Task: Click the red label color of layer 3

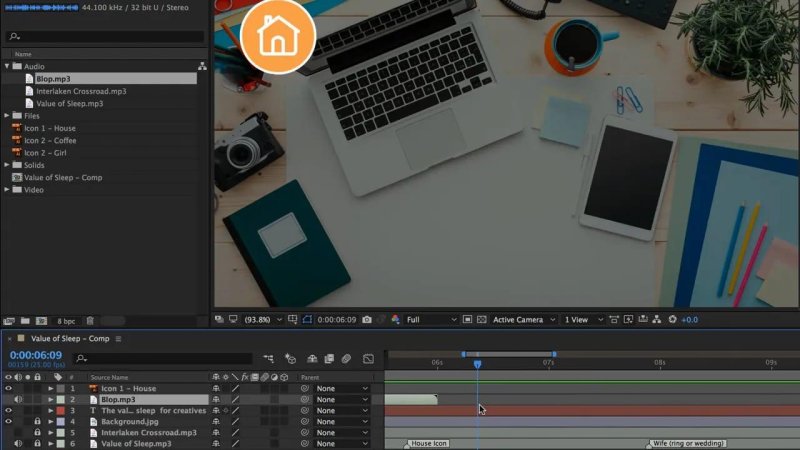Action: click(60, 410)
